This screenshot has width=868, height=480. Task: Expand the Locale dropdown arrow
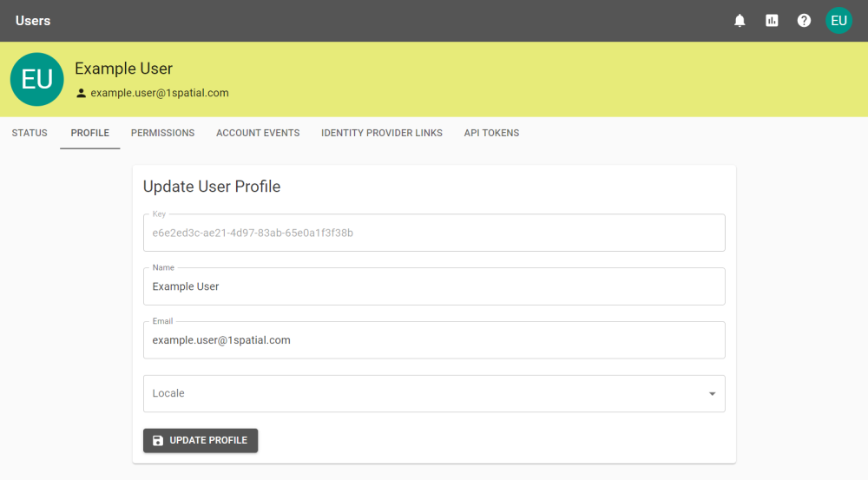[712, 394]
